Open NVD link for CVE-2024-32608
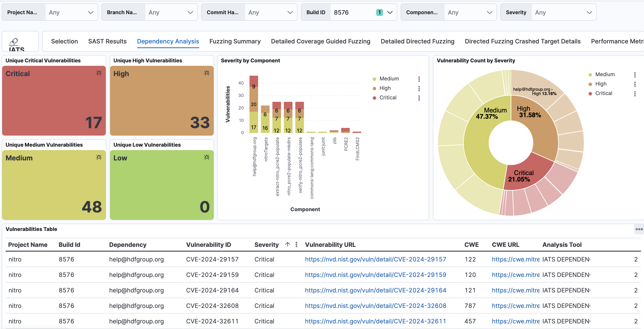 pos(376,306)
